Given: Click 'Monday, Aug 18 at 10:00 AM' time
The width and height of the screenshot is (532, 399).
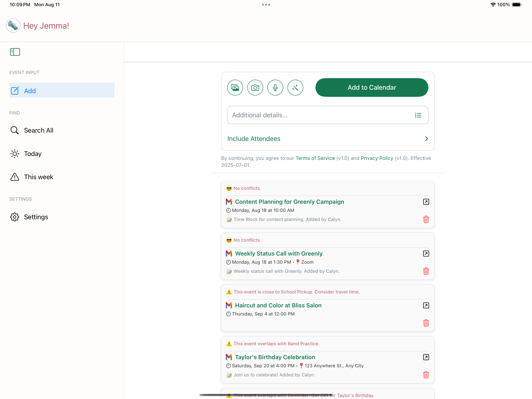Looking at the screenshot, I should click(x=263, y=211).
